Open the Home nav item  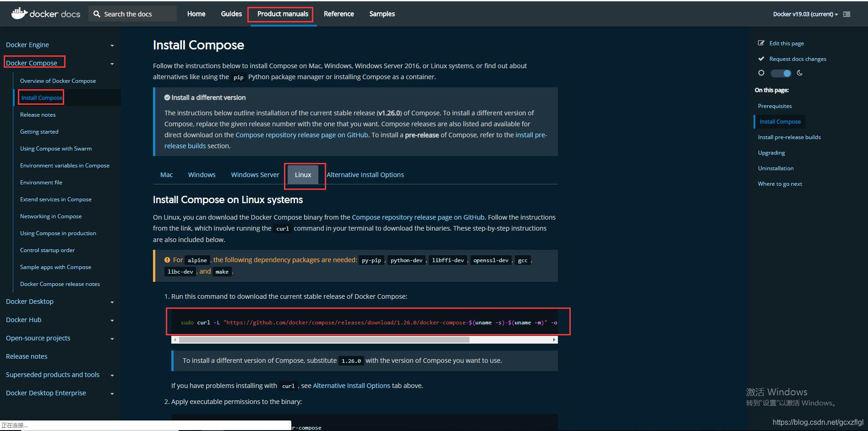[196, 14]
